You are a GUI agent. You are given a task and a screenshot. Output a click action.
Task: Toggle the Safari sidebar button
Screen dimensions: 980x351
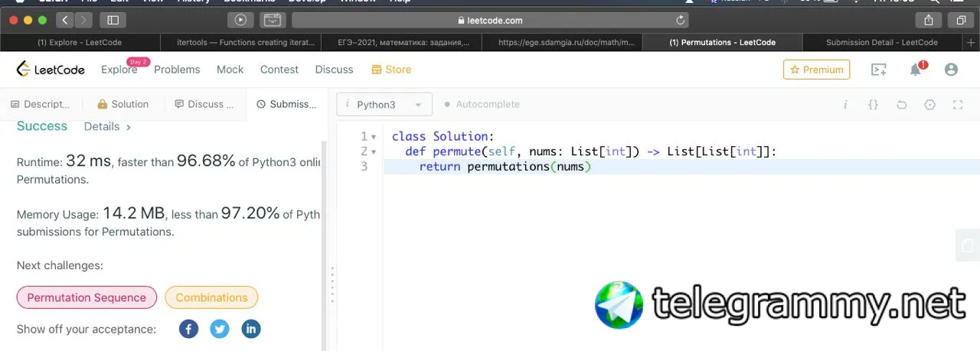(x=113, y=21)
